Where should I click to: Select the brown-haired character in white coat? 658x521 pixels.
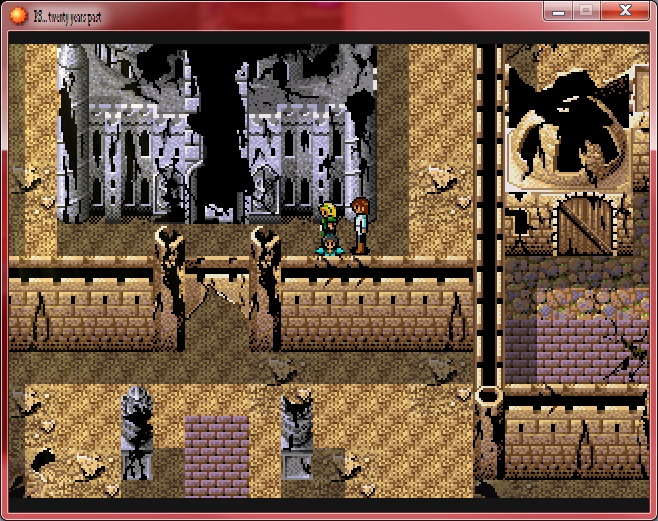359,224
